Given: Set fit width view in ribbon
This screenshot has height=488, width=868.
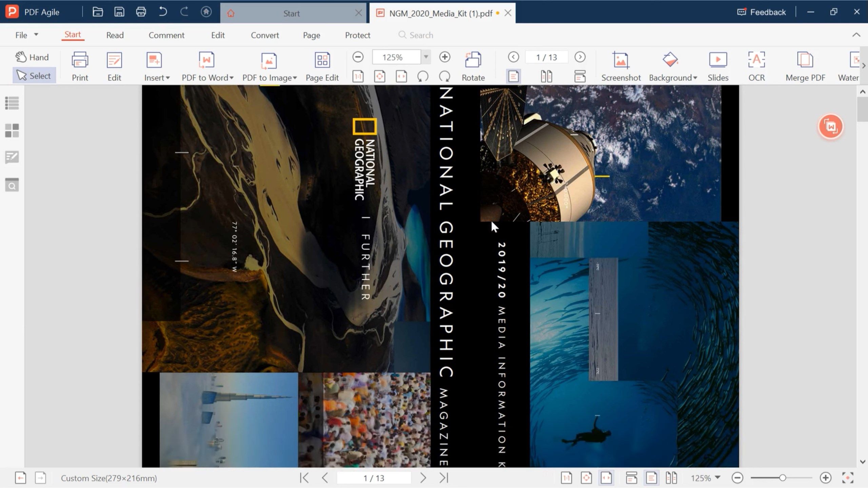Looking at the screenshot, I should [x=401, y=77].
